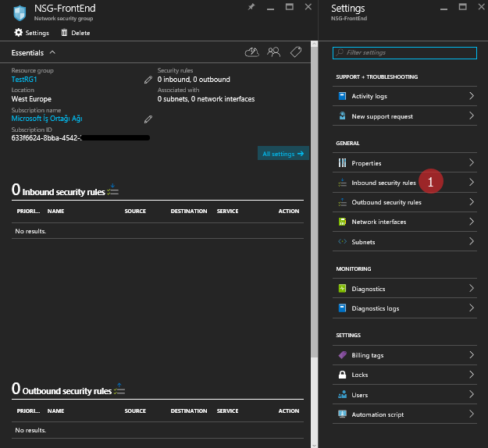The width and height of the screenshot is (488, 448).
Task: Click the edit pencil next to resource group
Action: (x=148, y=80)
